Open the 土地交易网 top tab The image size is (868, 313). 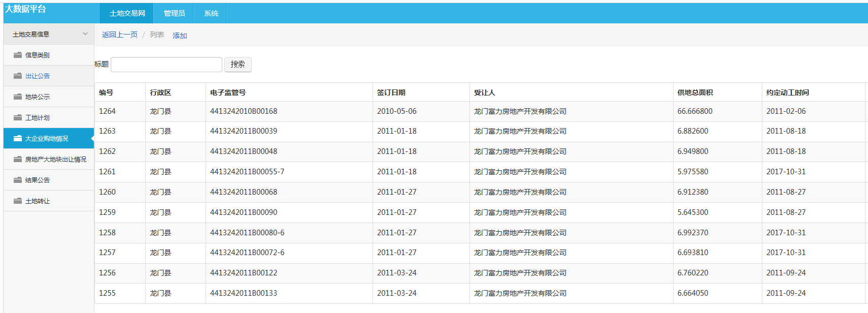tap(127, 13)
